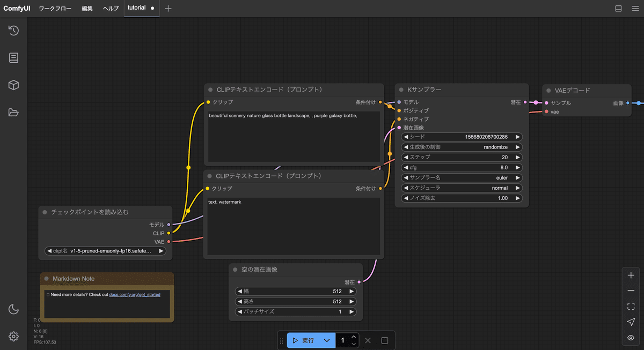
Task: Add a new workflow tab with plus icon
Action: [169, 9]
